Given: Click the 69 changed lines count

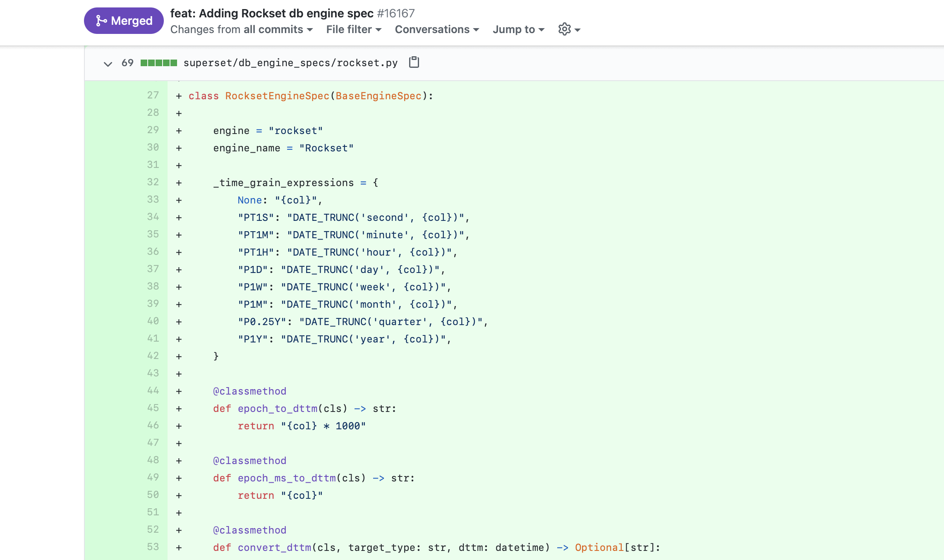Looking at the screenshot, I should [x=127, y=63].
